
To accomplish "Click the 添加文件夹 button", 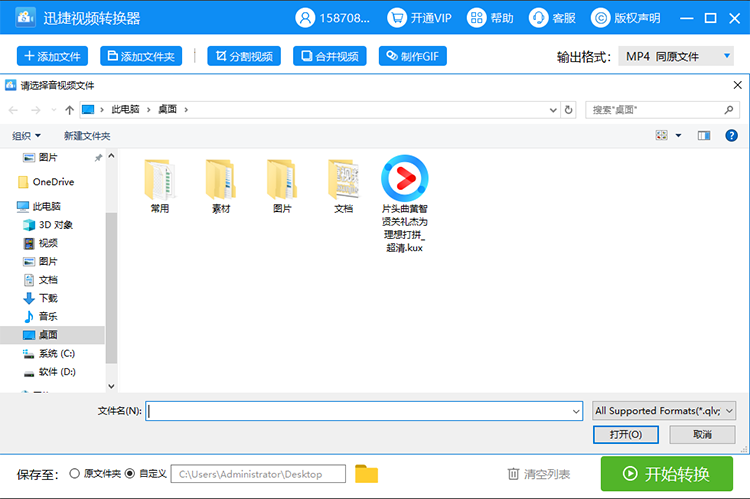I will [141, 56].
